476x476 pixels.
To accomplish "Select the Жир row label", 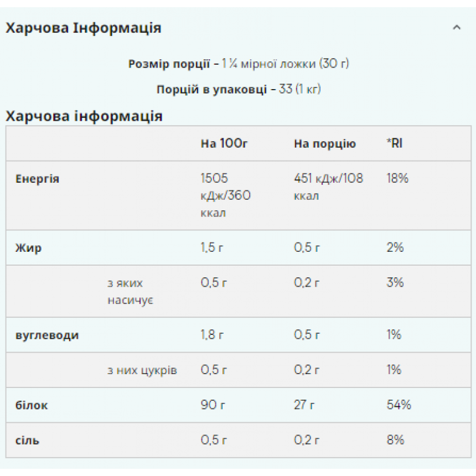I will point(29,248).
